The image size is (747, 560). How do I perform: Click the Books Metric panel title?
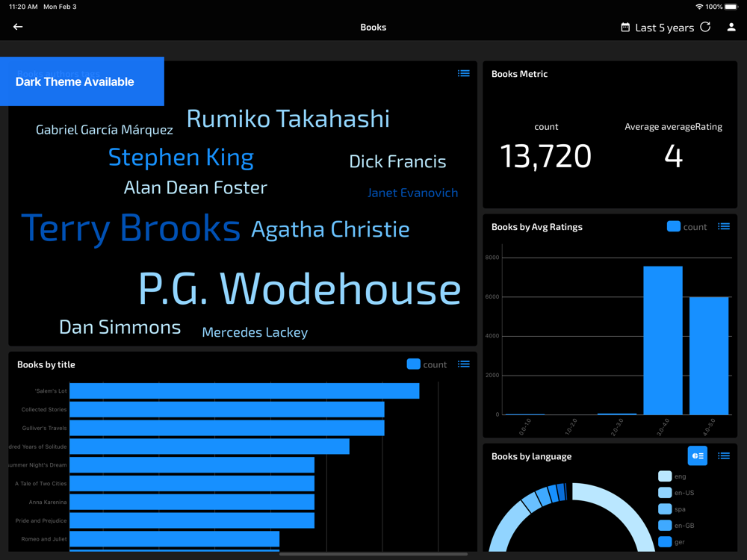pos(519,74)
